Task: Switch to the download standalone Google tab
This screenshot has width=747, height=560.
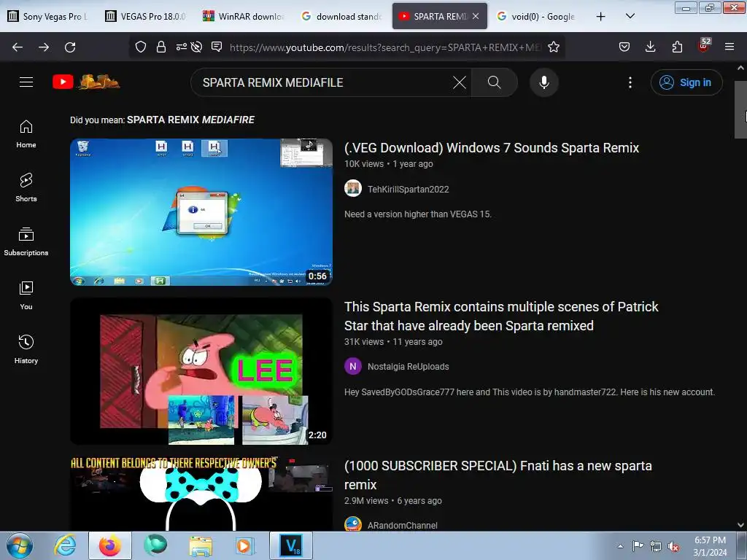Action: (x=341, y=16)
